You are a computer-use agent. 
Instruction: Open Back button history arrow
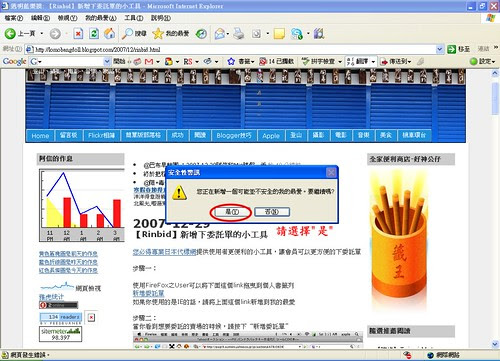[x=42, y=33]
